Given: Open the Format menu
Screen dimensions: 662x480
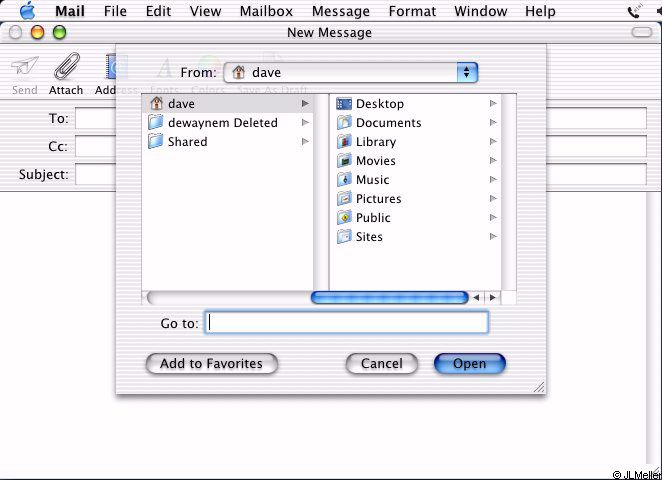Looking at the screenshot, I should click(412, 11).
